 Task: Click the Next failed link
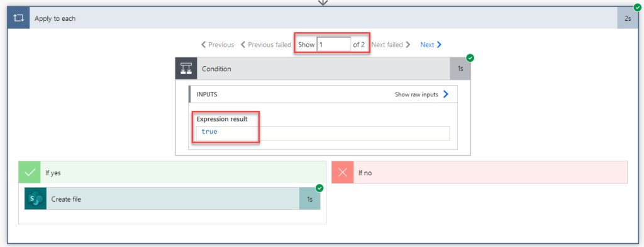tap(391, 45)
